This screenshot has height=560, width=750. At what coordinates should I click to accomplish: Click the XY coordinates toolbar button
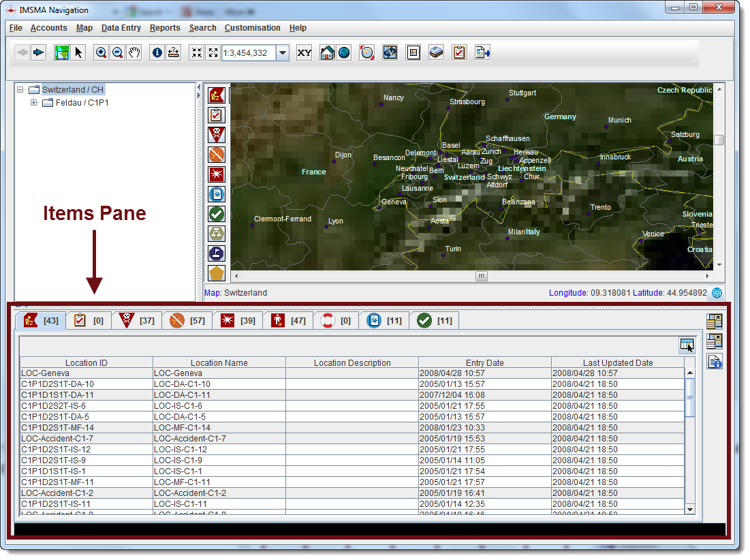tap(304, 53)
